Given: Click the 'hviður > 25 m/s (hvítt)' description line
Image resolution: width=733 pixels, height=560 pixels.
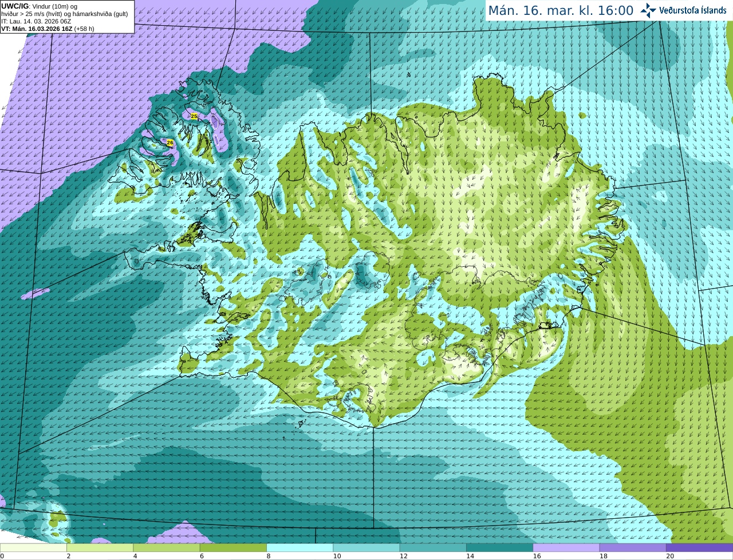Looking at the screenshot, I should [65, 14].
